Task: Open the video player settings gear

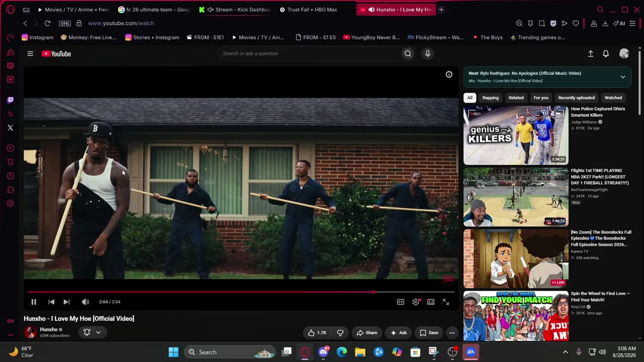Action: (416, 302)
